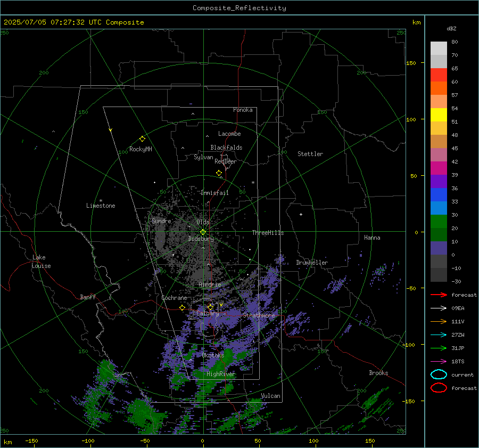
Task: Click the Vulcan label
Action: (271, 396)
